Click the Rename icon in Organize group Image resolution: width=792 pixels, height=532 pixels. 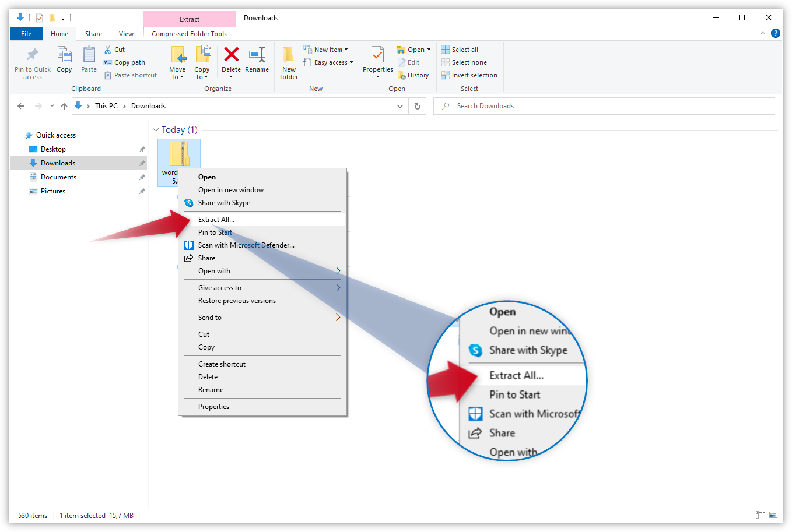pos(257,56)
